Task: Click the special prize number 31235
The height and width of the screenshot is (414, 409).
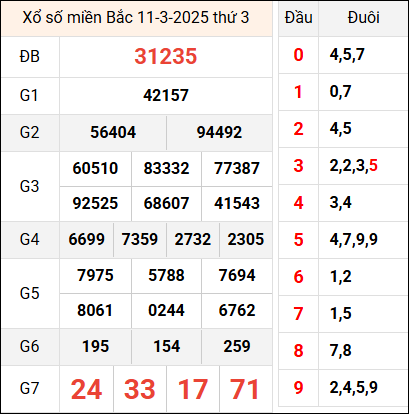Action: pos(166,56)
